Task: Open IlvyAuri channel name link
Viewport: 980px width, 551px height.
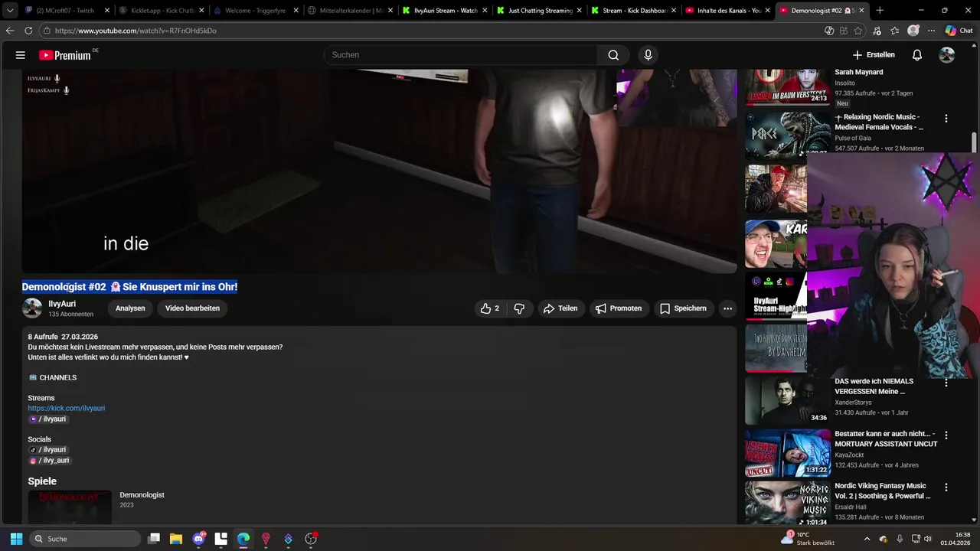Action: point(62,304)
